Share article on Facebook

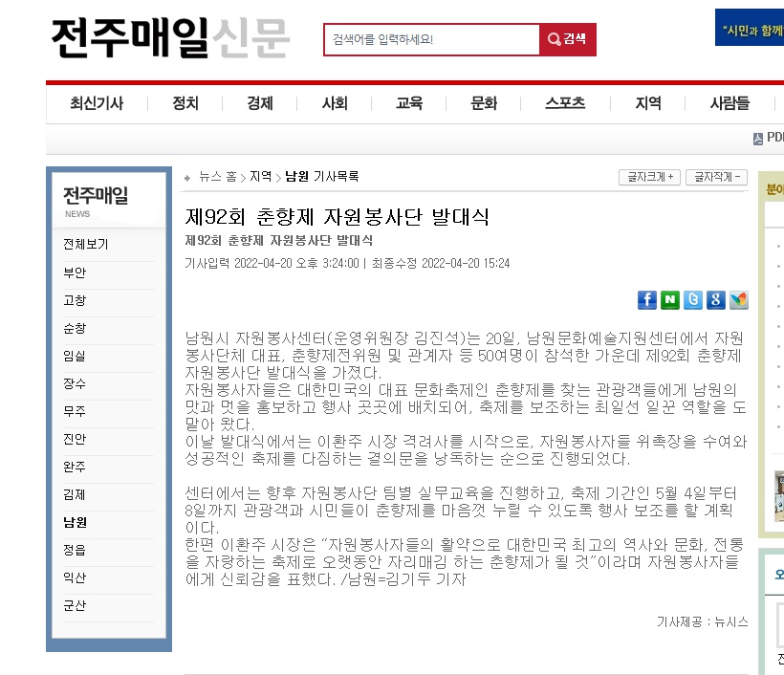pos(647,300)
